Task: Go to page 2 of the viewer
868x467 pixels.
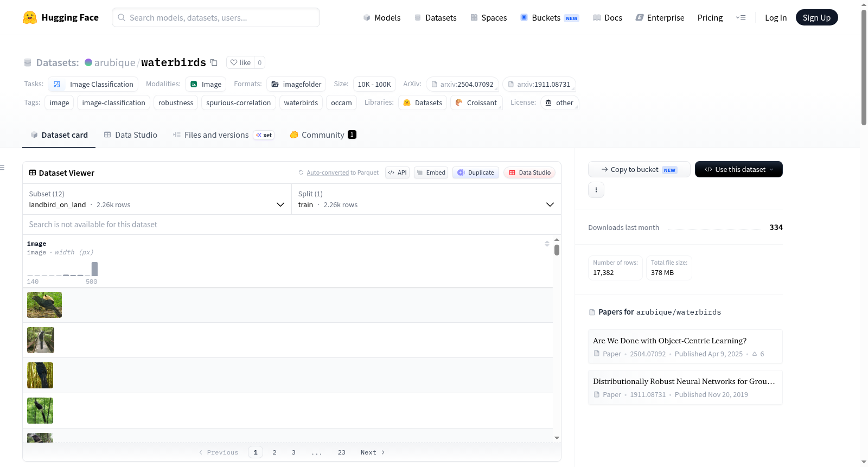Action: [275, 452]
